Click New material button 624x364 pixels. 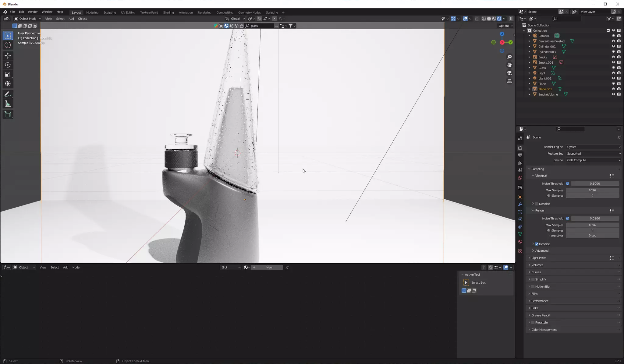[267, 268]
